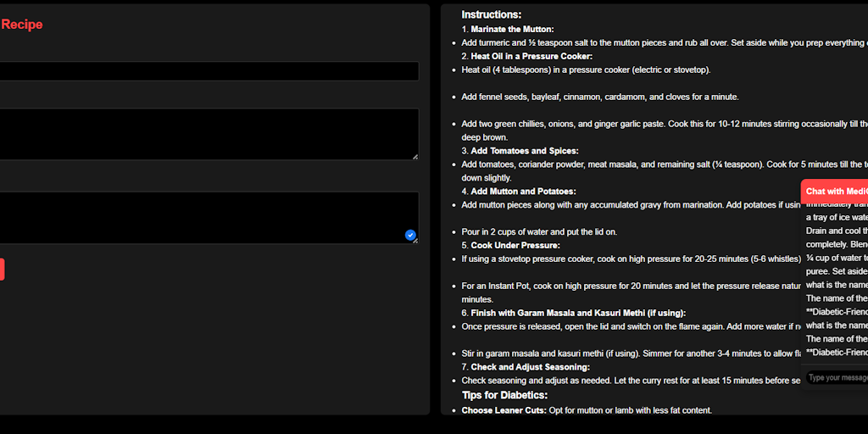The image size is (868, 434).
Task: Click the blue checkmark icon in the textarea
Action: [410, 235]
